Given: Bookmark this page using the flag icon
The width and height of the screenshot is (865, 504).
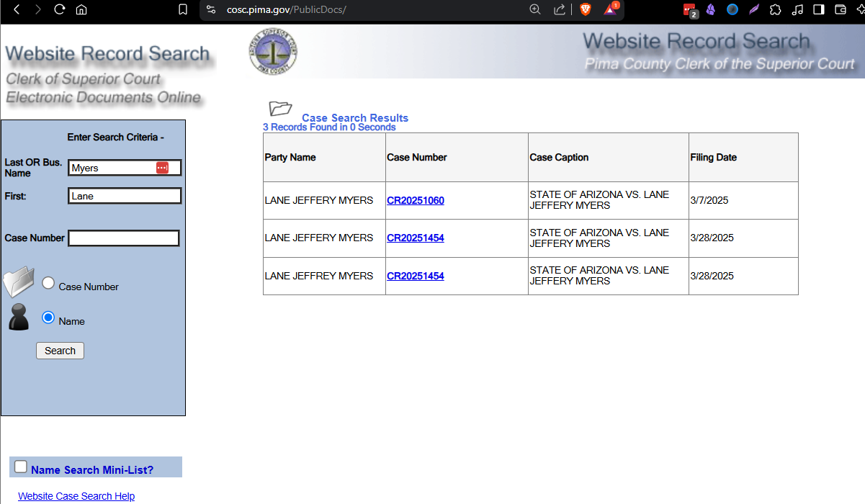Looking at the screenshot, I should [182, 10].
